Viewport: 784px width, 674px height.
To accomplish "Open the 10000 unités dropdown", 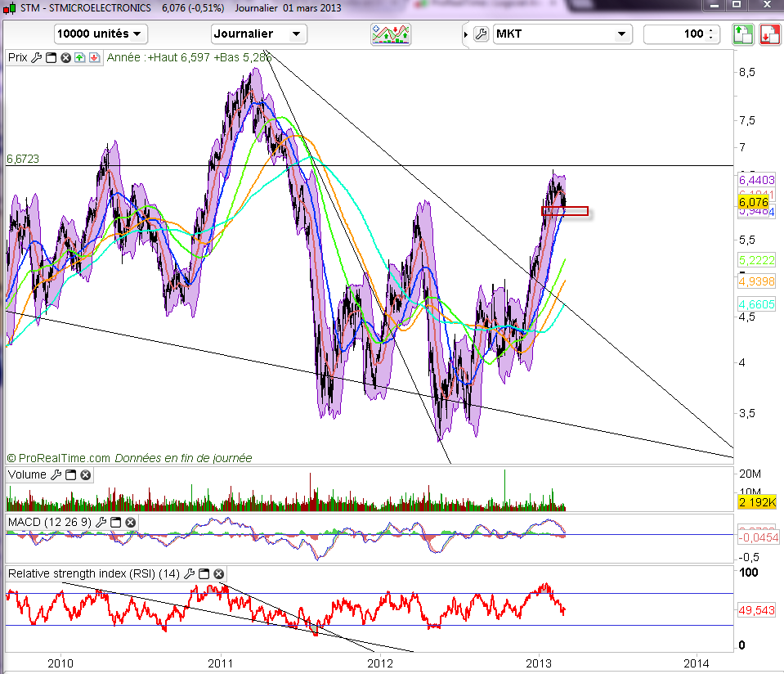I will click(101, 34).
